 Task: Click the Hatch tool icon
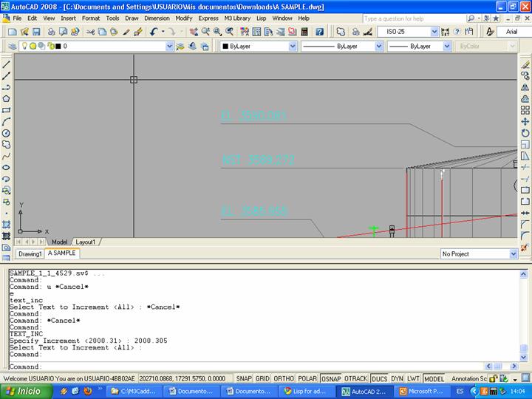pos(7,224)
